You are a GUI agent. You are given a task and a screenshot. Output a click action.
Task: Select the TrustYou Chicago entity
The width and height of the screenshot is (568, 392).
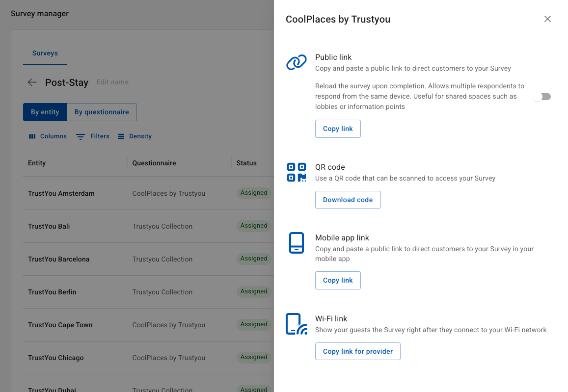[x=56, y=358]
